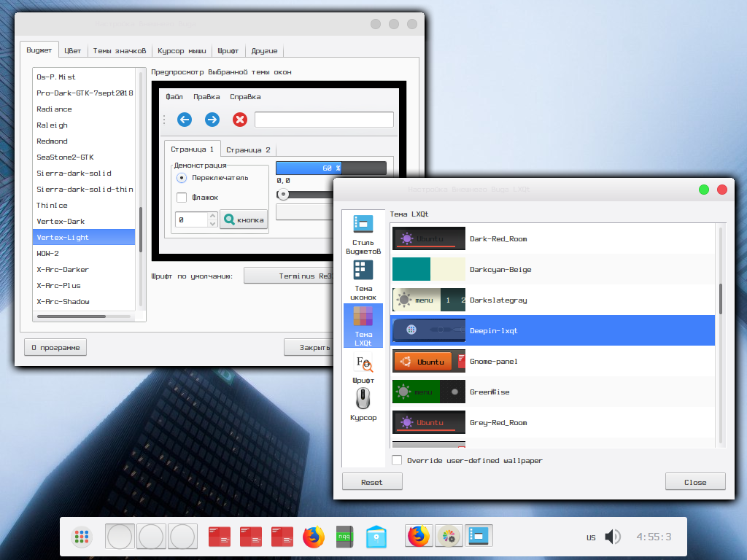Click the Close button in the LXQt dialog
Screen dimensions: 747x560
[695, 481]
